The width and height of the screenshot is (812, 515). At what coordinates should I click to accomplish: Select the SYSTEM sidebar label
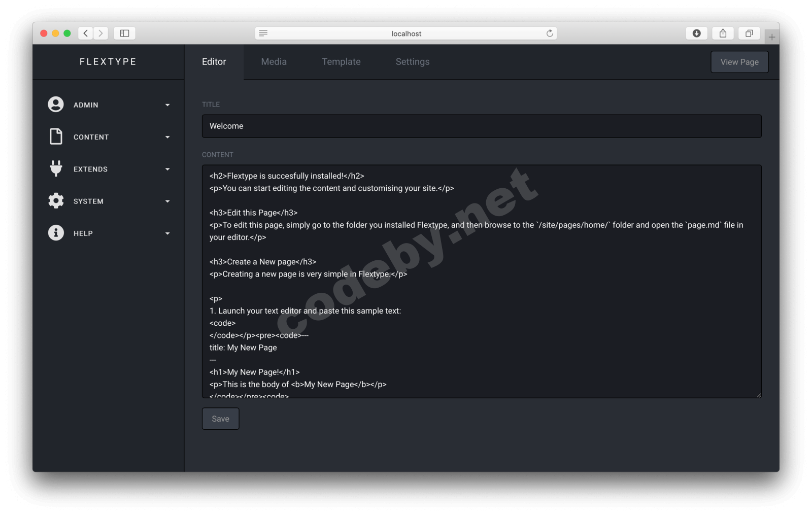[x=88, y=201]
